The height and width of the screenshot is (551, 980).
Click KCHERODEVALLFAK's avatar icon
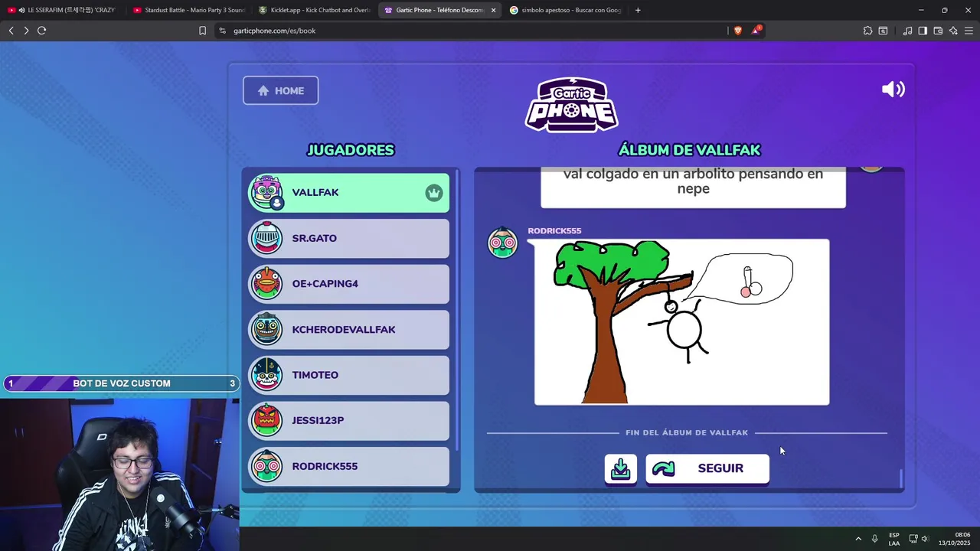click(x=266, y=329)
